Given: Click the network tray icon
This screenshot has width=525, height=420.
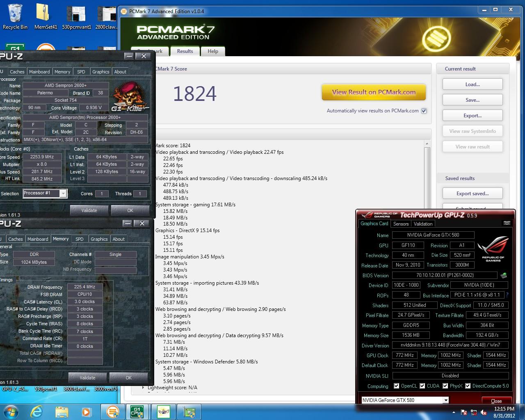Looking at the screenshot, I should pyautogui.click(x=474, y=412).
